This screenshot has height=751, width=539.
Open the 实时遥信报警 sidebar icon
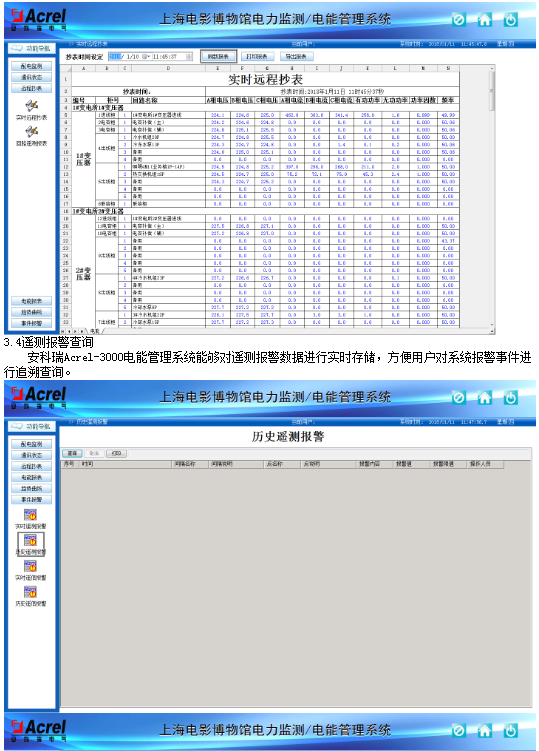[31, 567]
